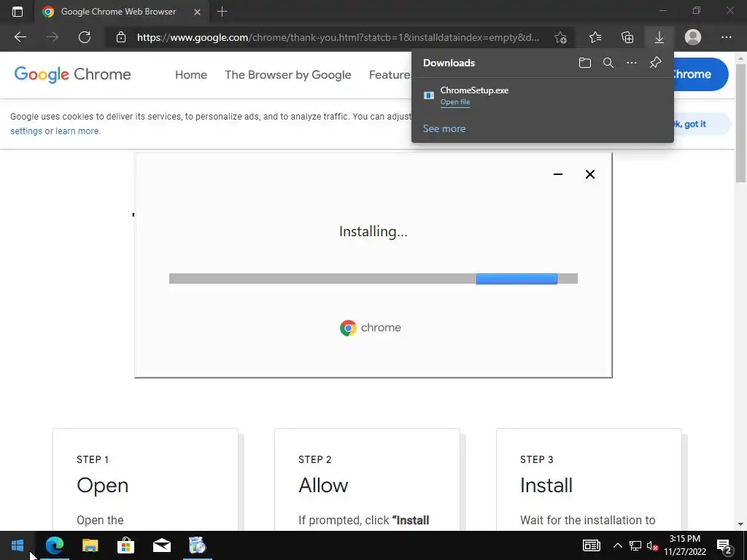
Task: Open Microsoft Store from taskbar
Action: coord(125,545)
